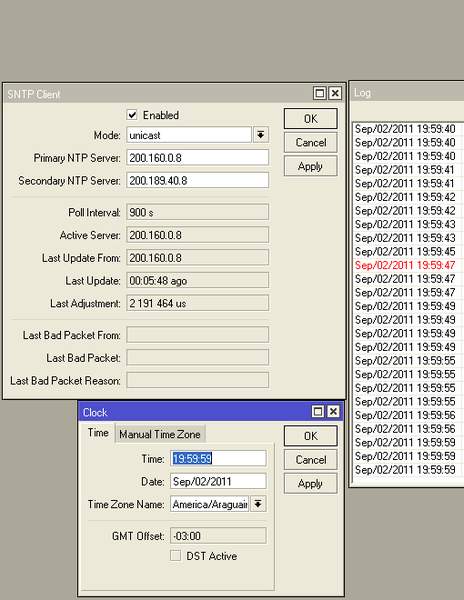Maximize the Clock window

pos(317,412)
